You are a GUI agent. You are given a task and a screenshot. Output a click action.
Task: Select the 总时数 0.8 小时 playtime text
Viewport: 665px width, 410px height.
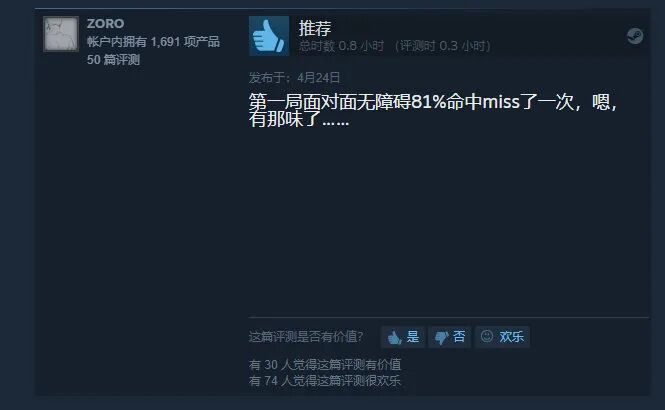point(341,46)
